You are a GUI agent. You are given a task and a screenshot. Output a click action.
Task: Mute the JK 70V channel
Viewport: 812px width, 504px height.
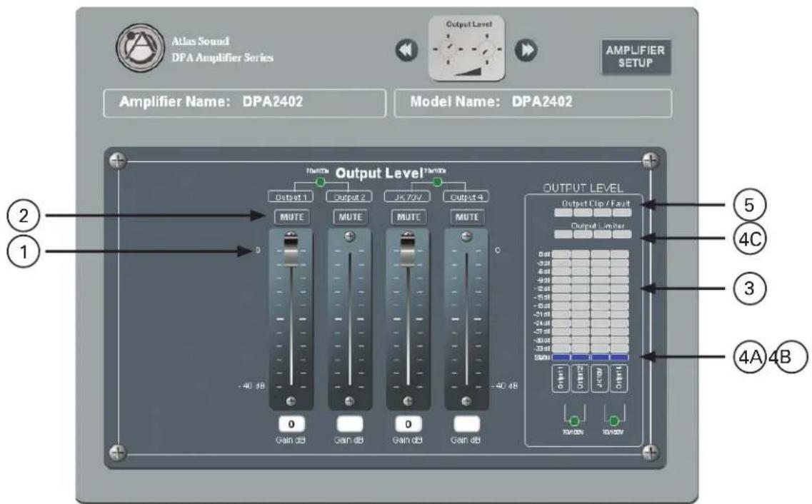click(408, 217)
